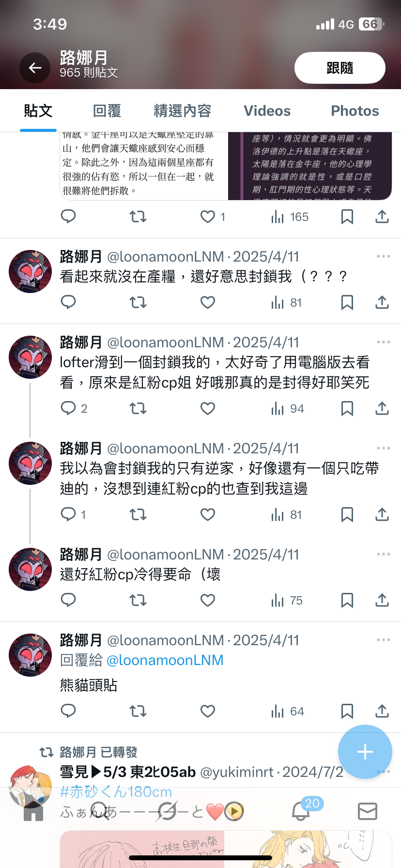The image size is (401, 868).
Task: Open more options on the lofter post
Action: click(x=383, y=342)
